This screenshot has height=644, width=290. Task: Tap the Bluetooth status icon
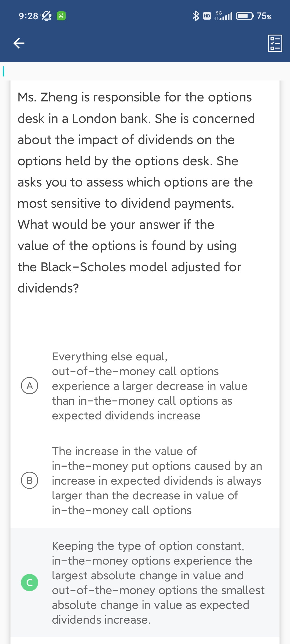(x=196, y=16)
